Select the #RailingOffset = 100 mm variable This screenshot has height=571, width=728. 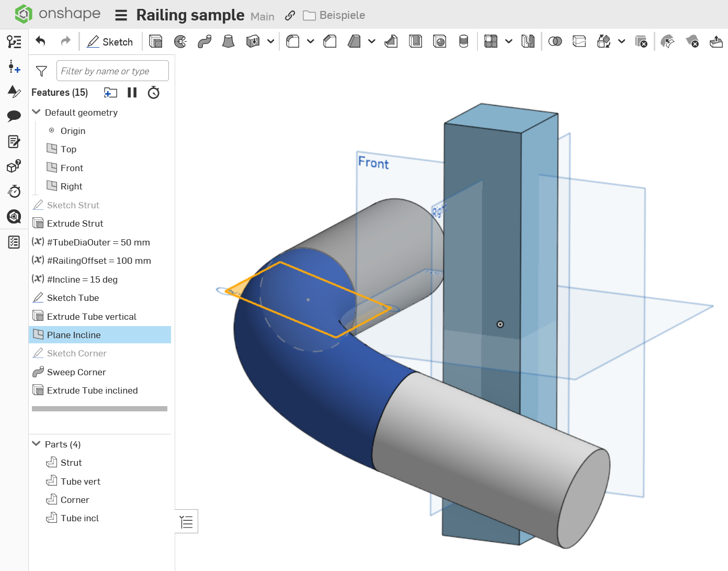tap(100, 261)
